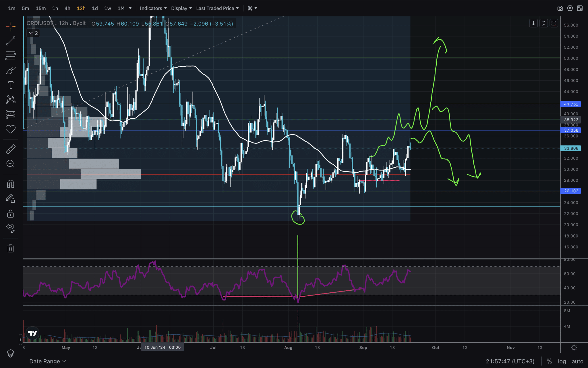Open the forecasting and measurement tools
588x368 pixels.
(11, 115)
